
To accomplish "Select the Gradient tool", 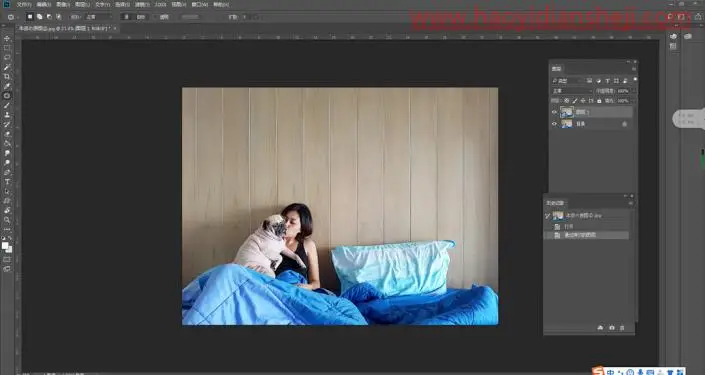I will [7, 143].
